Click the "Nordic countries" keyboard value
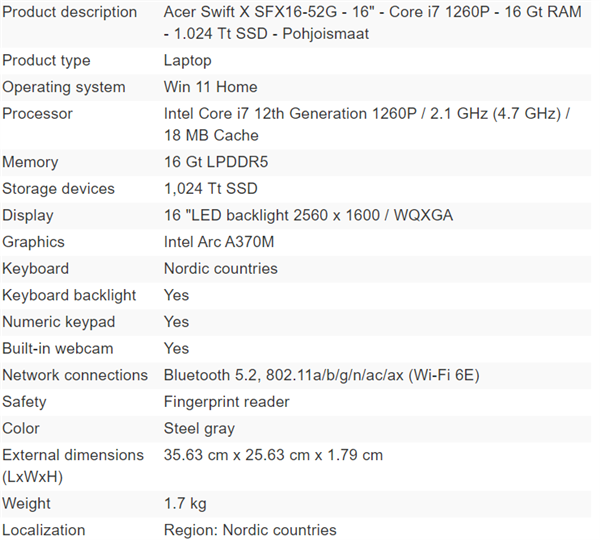 tap(220, 268)
